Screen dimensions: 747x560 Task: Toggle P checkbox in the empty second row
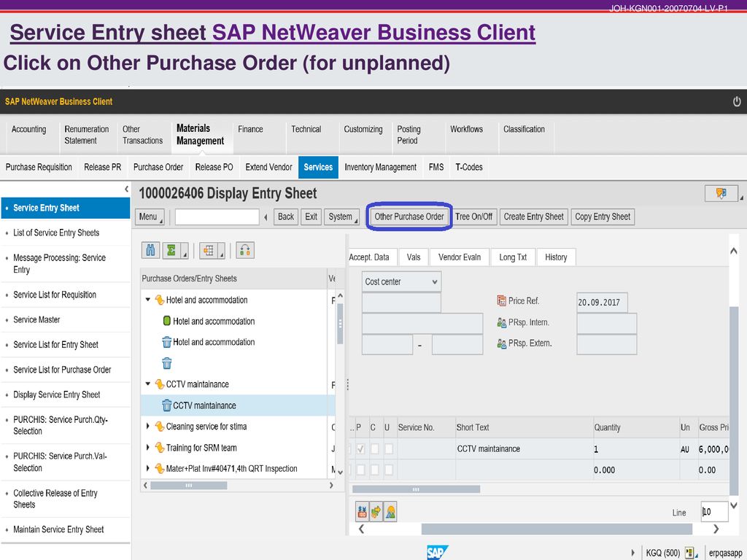click(360, 470)
